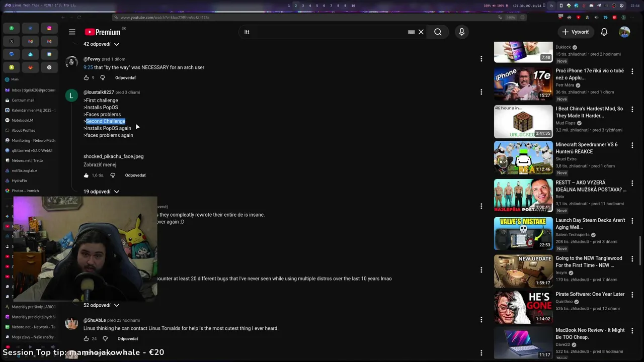
Task: Switch to workspace 10 in the top bar
Action: [x=353, y=6]
